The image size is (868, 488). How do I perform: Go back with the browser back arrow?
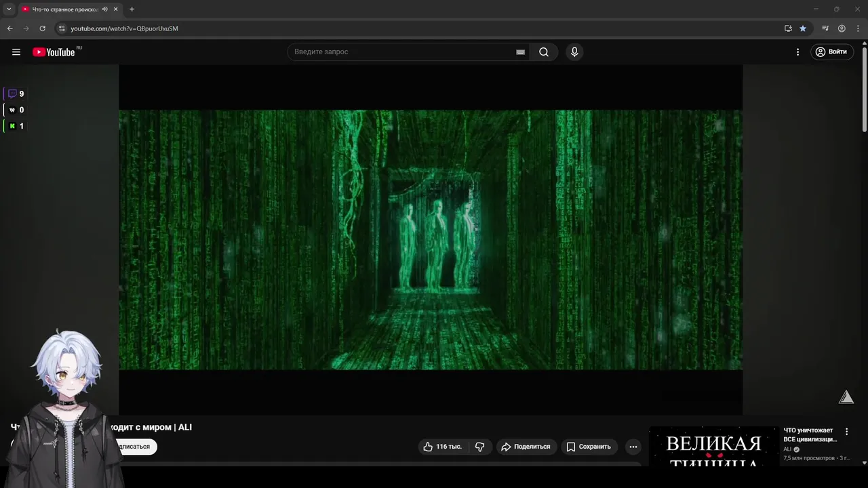9,28
